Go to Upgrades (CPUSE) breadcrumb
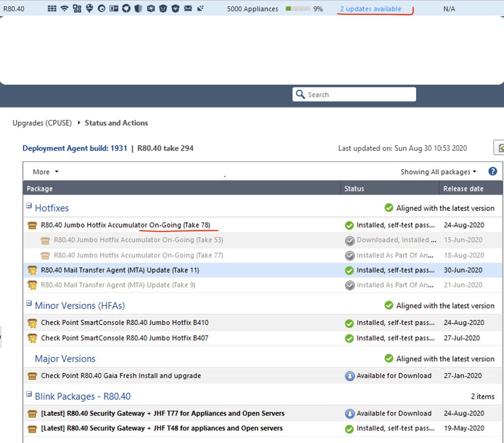Image resolution: width=504 pixels, height=443 pixels. (42, 123)
